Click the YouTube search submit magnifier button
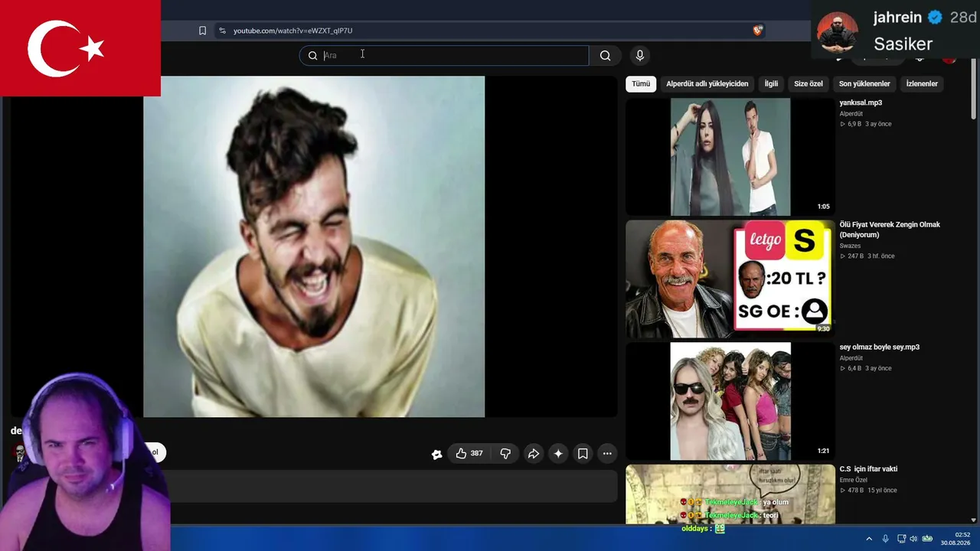Viewport: 980px width, 551px height. (605, 55)
